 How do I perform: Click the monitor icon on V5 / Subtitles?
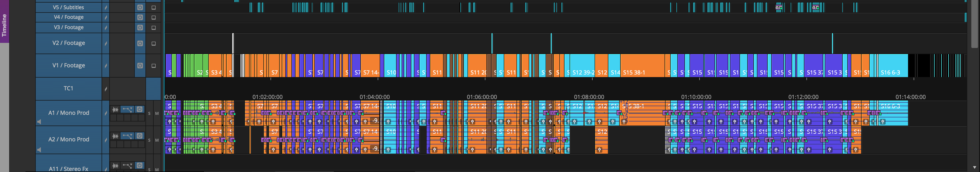coord(154,8)
